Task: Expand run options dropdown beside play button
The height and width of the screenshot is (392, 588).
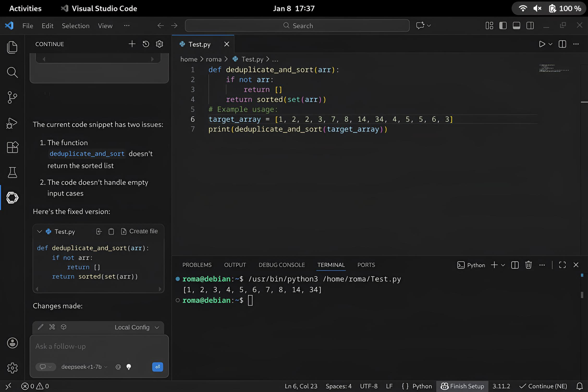Action: click(550, 44)
